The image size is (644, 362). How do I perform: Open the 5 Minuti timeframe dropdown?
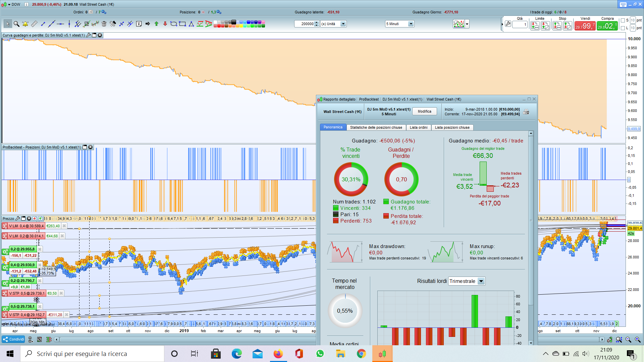[x=411, y=24]
